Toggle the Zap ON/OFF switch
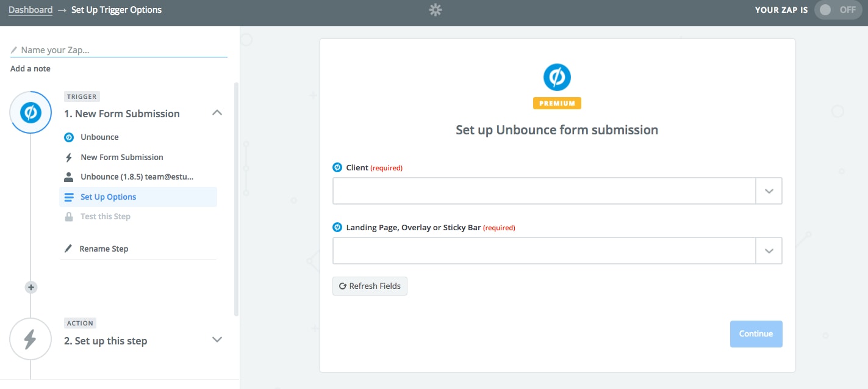The width and height of the screenshot is (868, 389). coord(838,10)
